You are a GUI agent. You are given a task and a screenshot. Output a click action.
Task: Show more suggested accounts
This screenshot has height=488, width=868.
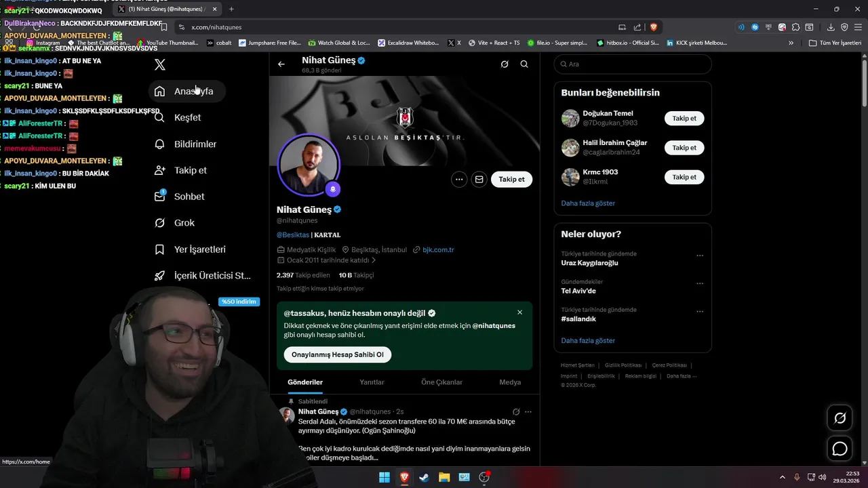tap(588, 203)
